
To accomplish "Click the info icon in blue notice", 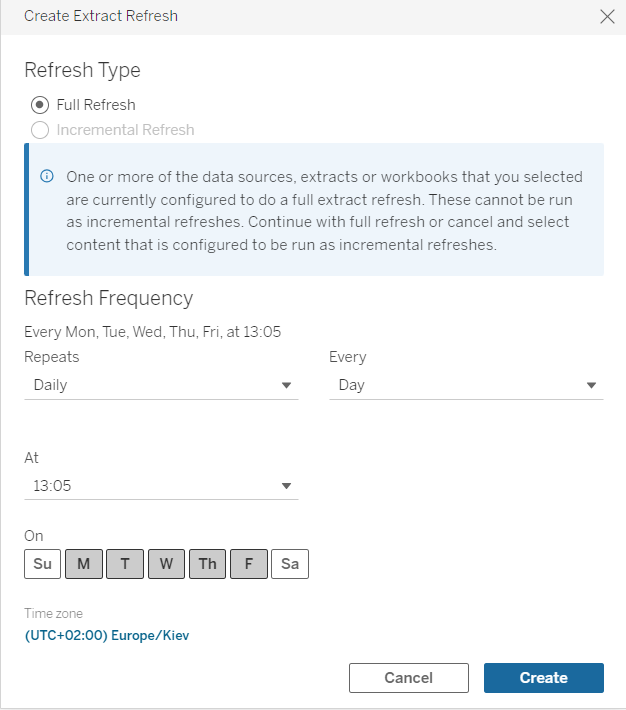I will coord(46,176).
